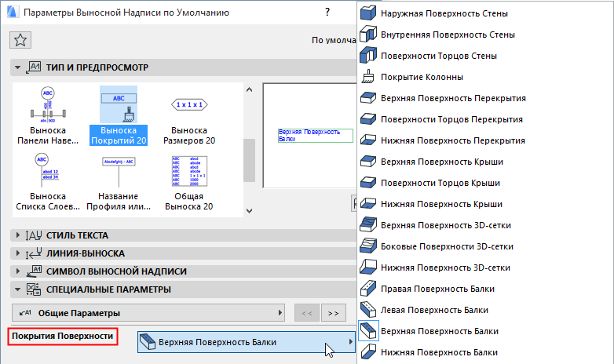The height and width of the screenshot is (364, 614).
Task: Choose Внутренняя Поверхность Стены menu item
Action: tap(485, 35)
